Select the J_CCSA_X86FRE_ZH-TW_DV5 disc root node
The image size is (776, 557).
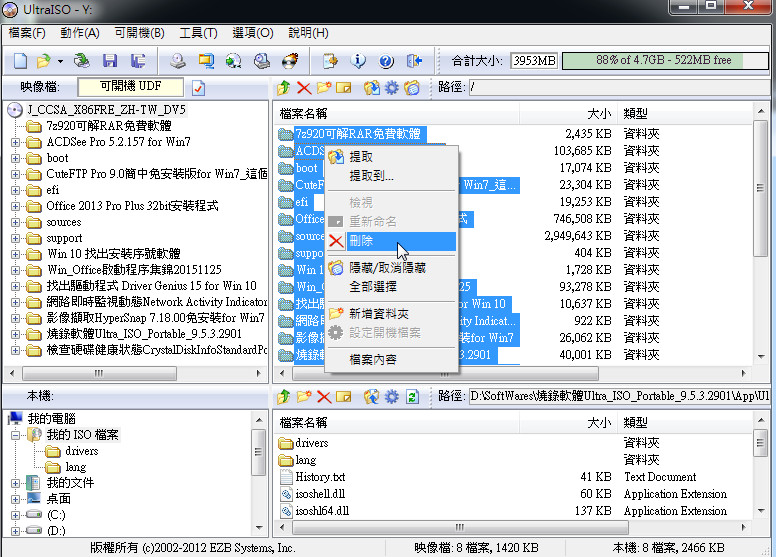click(x=106, y=110)
